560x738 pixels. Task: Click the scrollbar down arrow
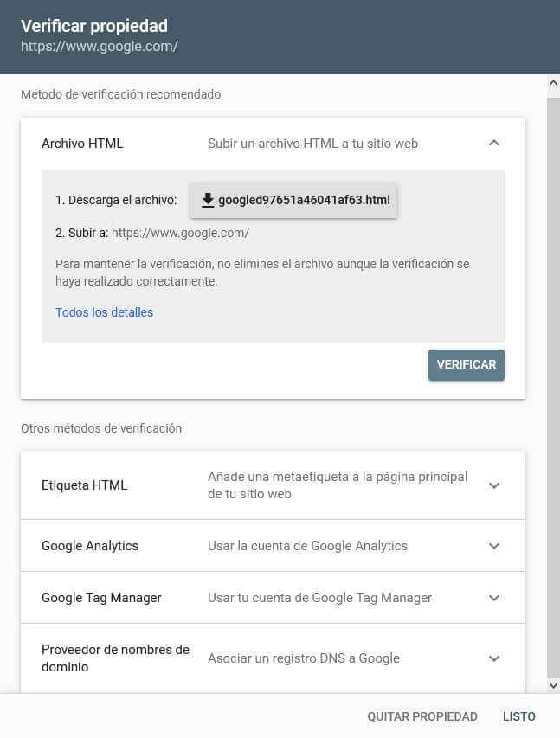(553, 686)
